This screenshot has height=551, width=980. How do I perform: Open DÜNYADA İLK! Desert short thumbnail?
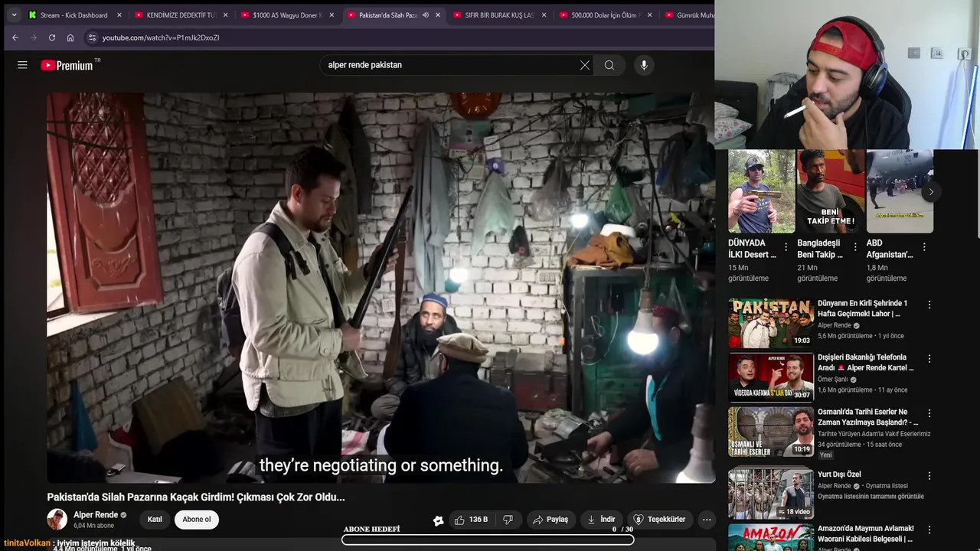point(762,191)
